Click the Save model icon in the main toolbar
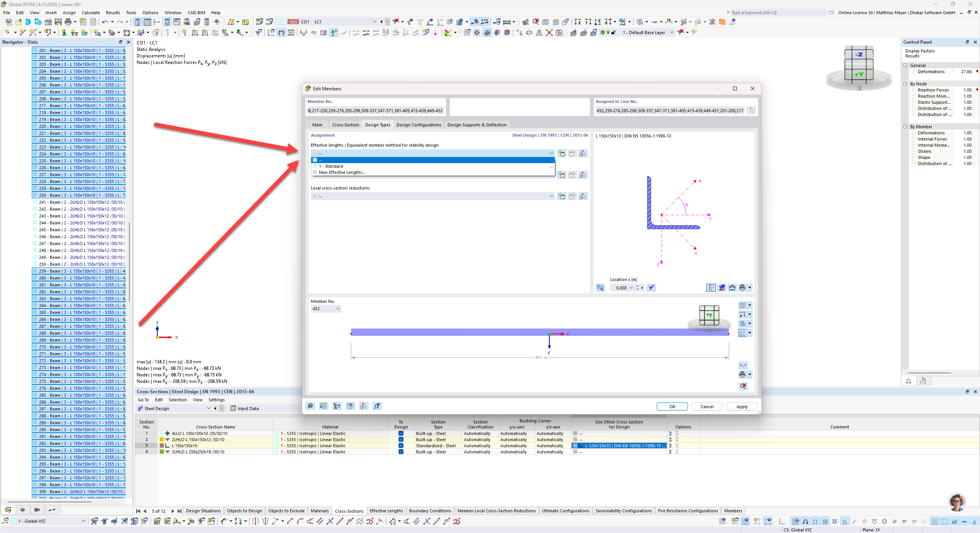The height and width of the screenshot is (533, 980). 58,22
